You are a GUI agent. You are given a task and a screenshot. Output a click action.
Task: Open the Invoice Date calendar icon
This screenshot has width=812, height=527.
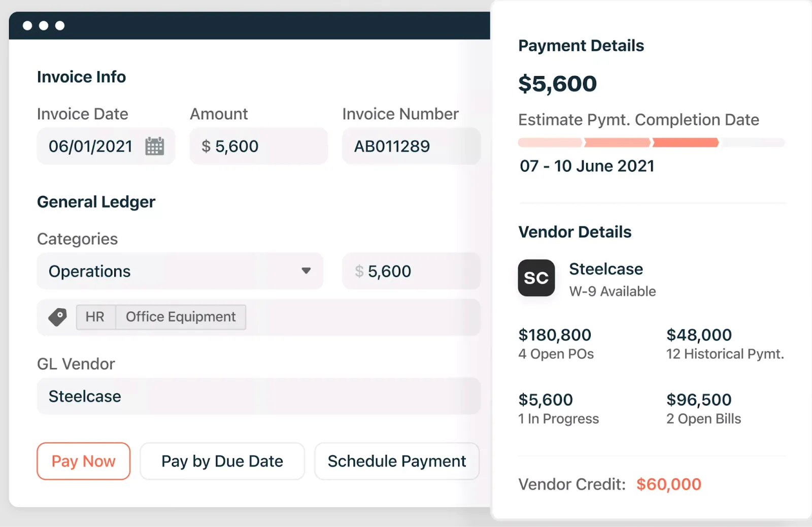point(155,146)
